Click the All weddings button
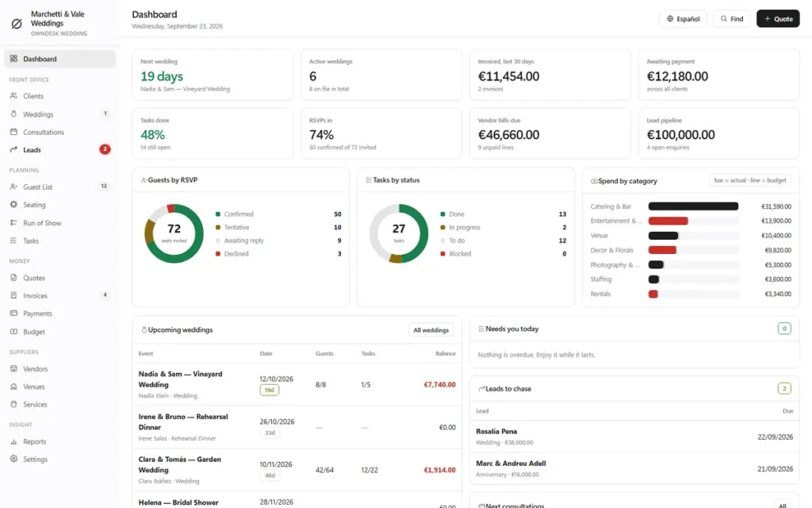The width and height of the screenshot is (812, 508). click(431, 330)
